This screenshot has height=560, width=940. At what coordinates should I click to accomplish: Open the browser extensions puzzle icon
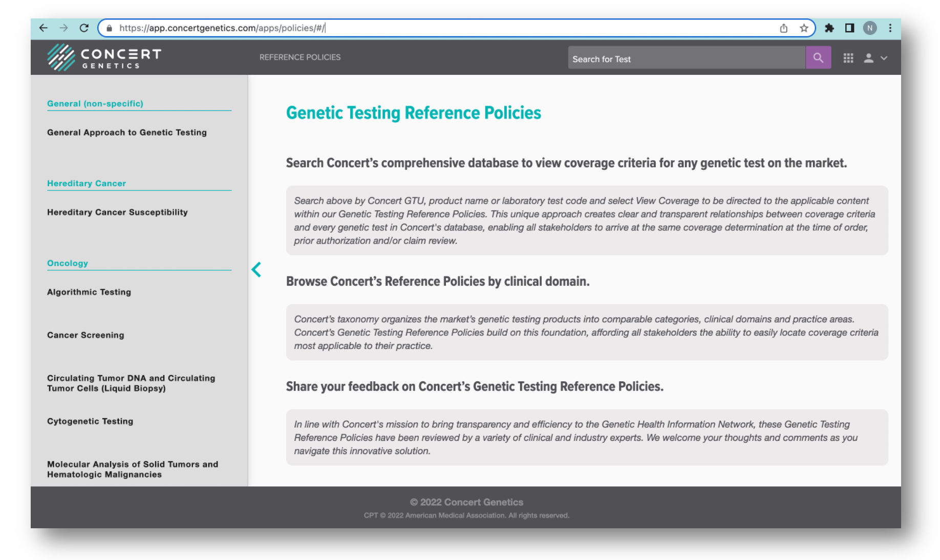pos(829,28)
